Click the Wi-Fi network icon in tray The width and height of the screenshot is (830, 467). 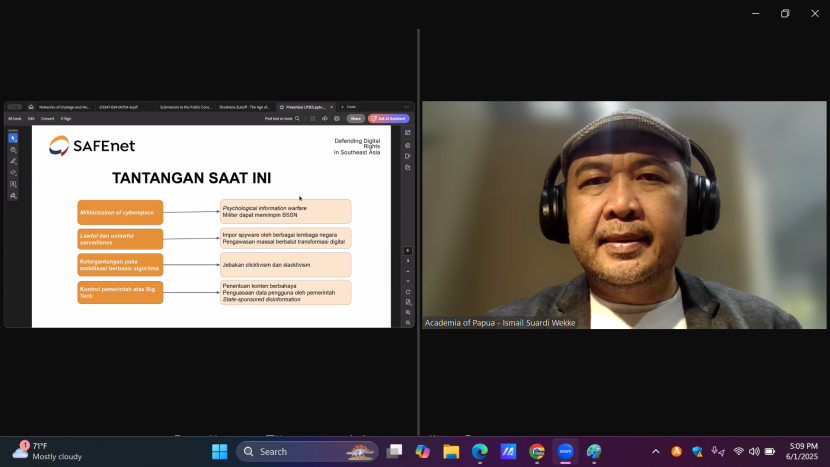coord(739,452)
